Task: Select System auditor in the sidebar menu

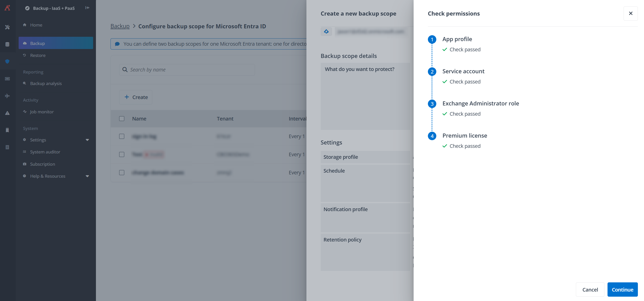Action: tap(45, 152)
